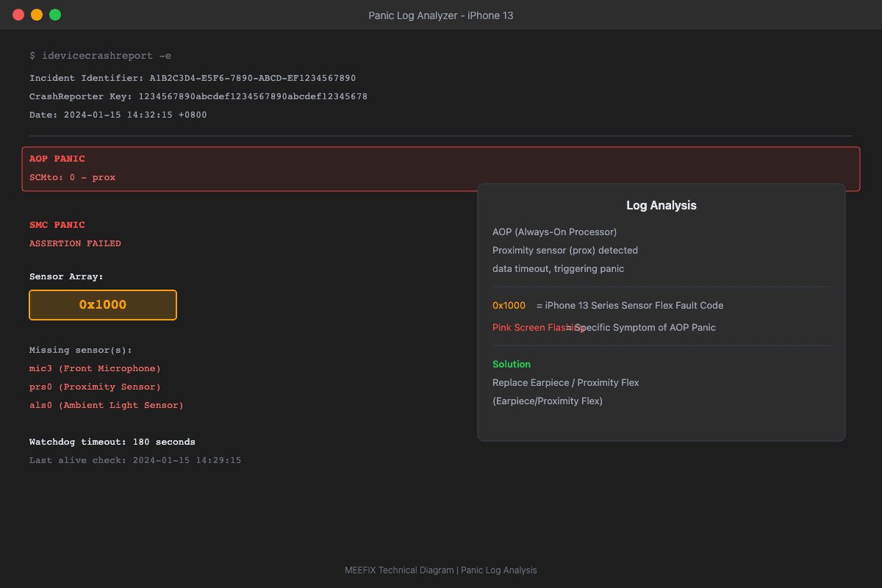The height and width of the screenshot is (588, 882).
Task: Click the SMC PANIC heading
Action: pyautogui.click(x=57, y=225)
